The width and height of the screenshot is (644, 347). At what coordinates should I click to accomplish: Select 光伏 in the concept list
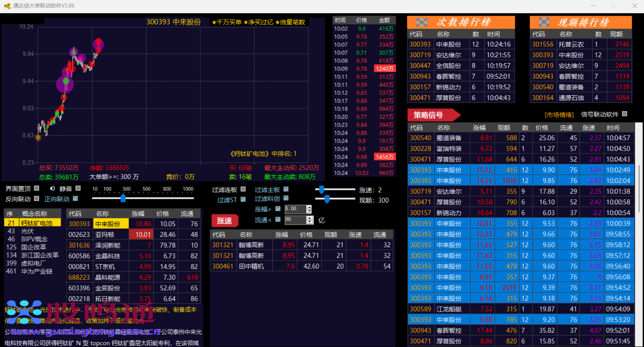coord(27,231)
